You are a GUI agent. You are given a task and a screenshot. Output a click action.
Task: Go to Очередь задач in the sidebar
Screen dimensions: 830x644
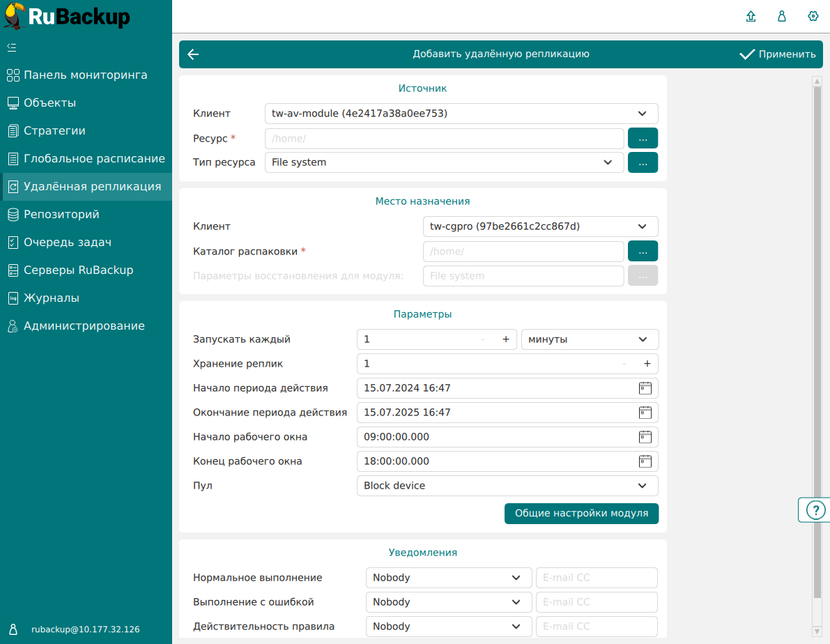tap(68, 243)
